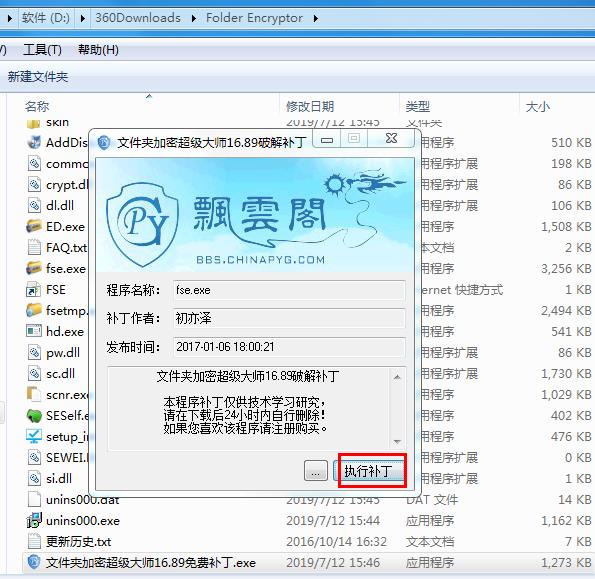Sort by 修改日期 column header

310,107
